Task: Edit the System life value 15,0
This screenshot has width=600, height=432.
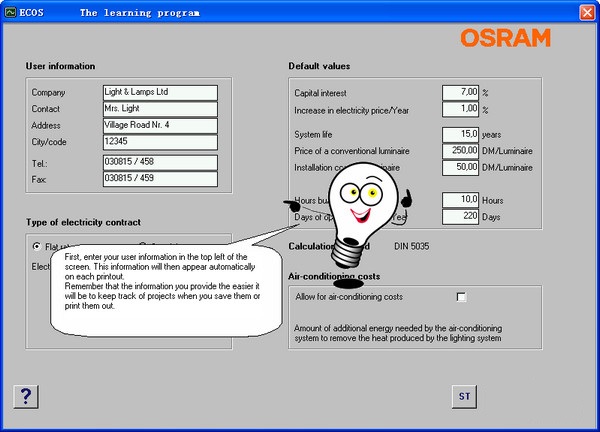Action: pos(460,135)
